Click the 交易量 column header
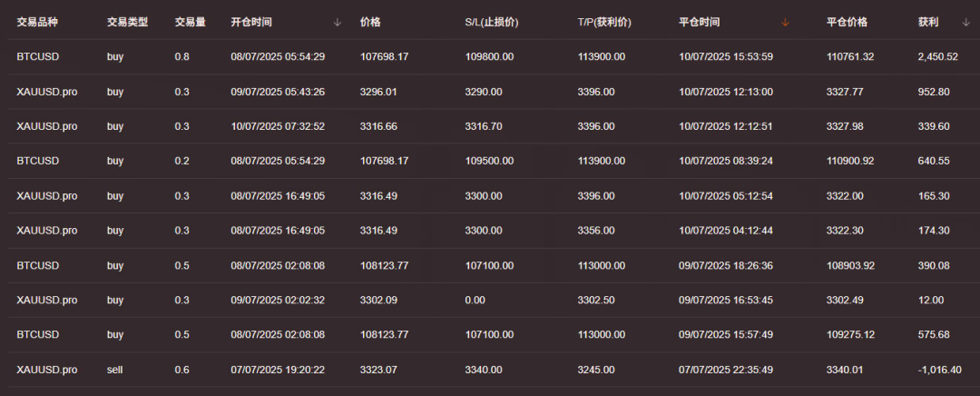Viewport: 980px width, 396px height. [x=190, y=22]
